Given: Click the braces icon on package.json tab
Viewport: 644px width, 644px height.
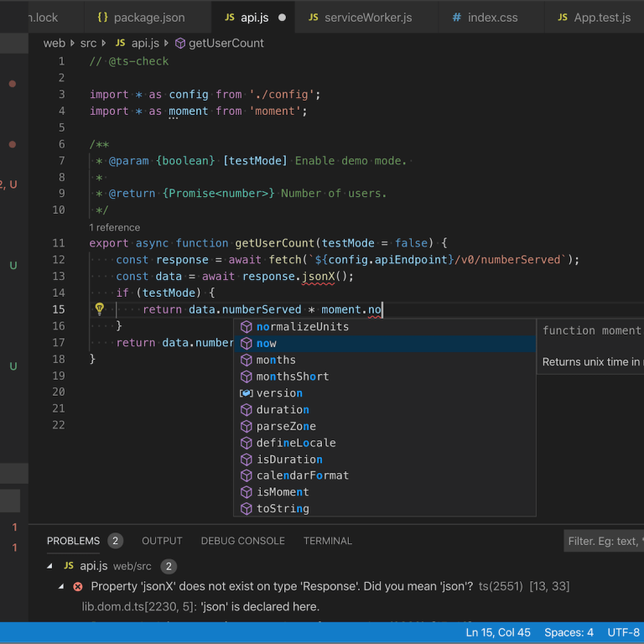Looking at the screenshot, I should [x=102, y=17].
